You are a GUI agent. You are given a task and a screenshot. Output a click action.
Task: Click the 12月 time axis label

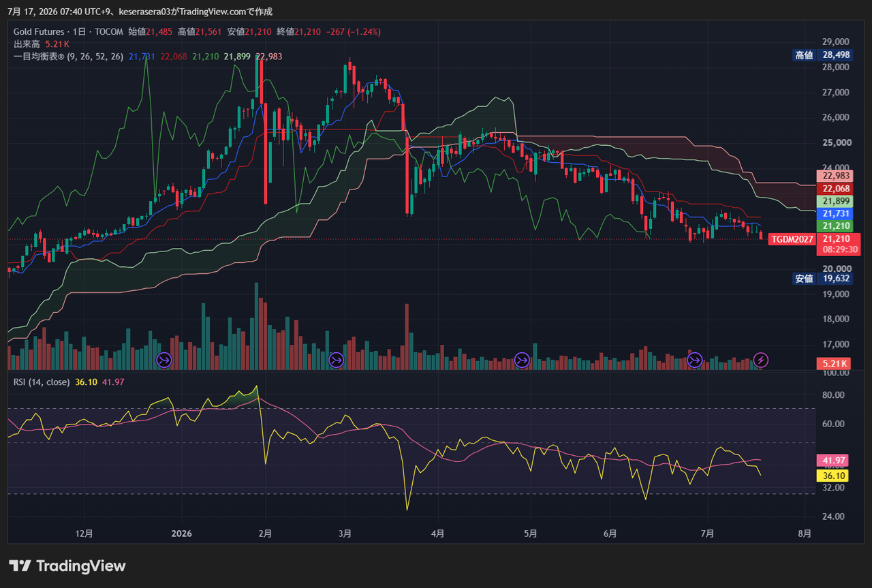tap(84, 533)
